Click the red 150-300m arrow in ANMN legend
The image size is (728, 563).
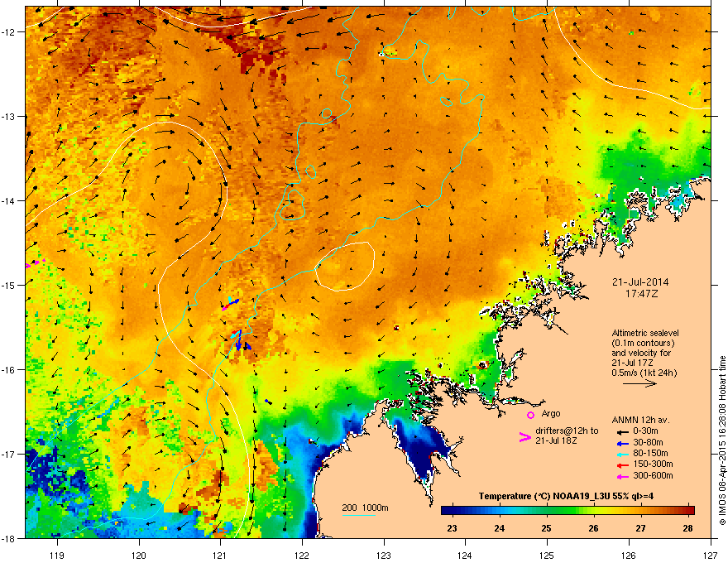(x=623, y=465)
